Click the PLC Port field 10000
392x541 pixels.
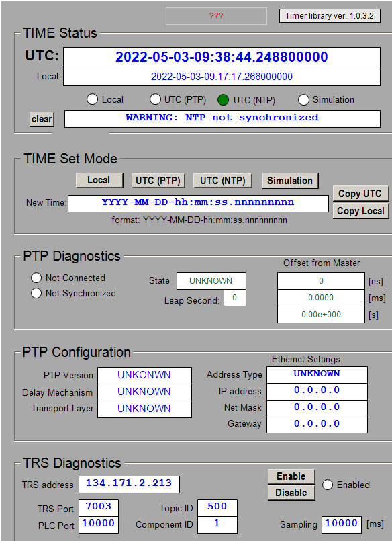click(99, 525)
